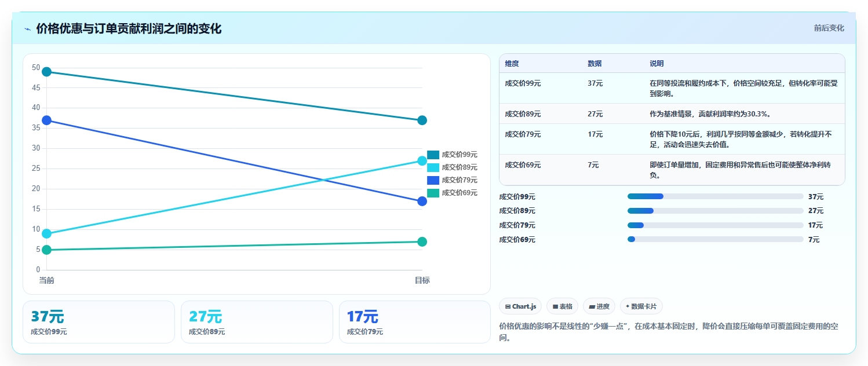Select the 进度 tag chip
This screenshot has height=366, width=868.
pyautogui.click(x=599, y=306)
